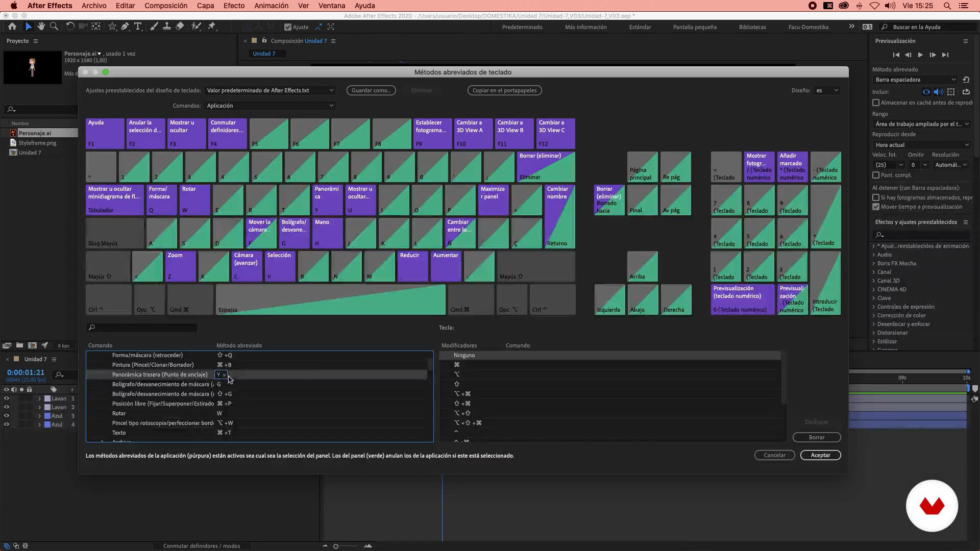
Task: Open the Diseño language dropdown
Action: [x=827, y=90]
